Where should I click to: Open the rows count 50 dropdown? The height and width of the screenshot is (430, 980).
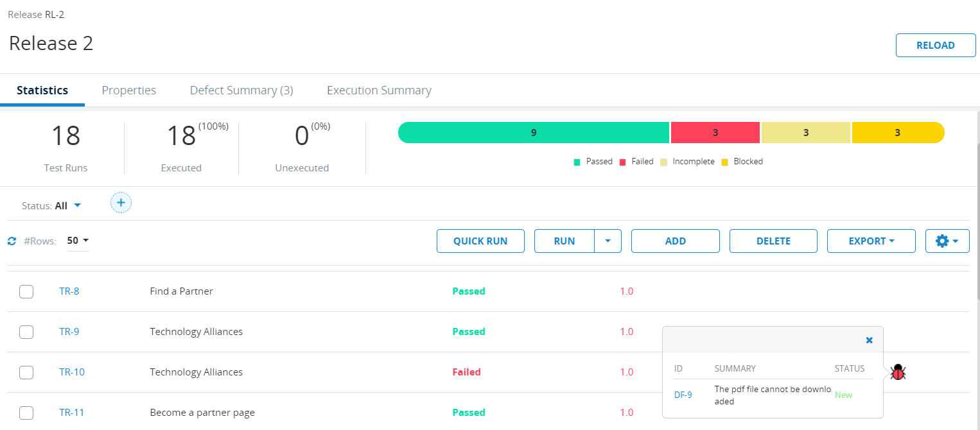[x=78, y=241]
